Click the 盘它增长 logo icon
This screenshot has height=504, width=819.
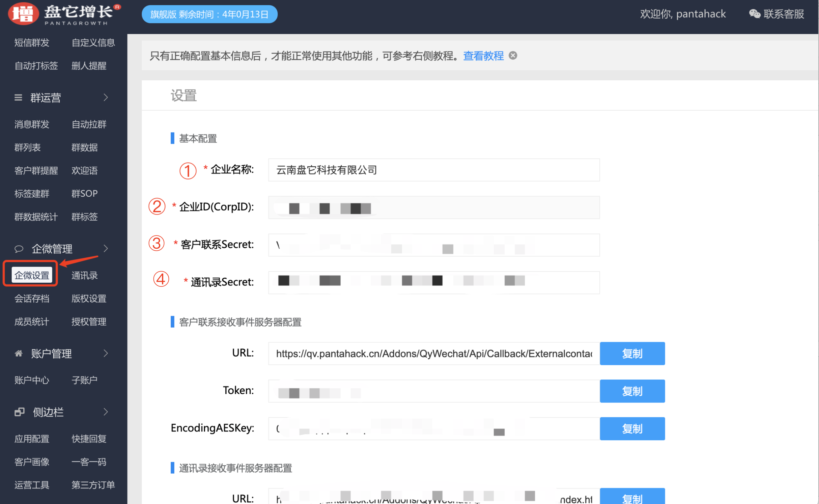(x=23, y=14)
